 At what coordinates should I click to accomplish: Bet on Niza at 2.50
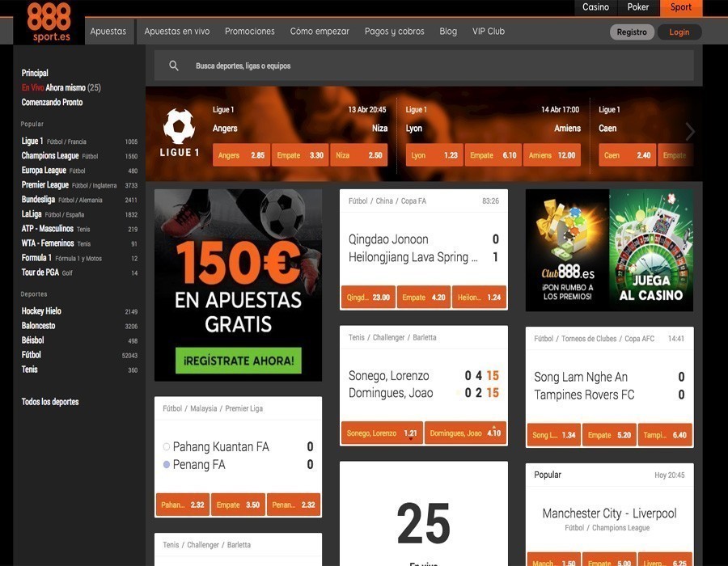coord(359,155)
